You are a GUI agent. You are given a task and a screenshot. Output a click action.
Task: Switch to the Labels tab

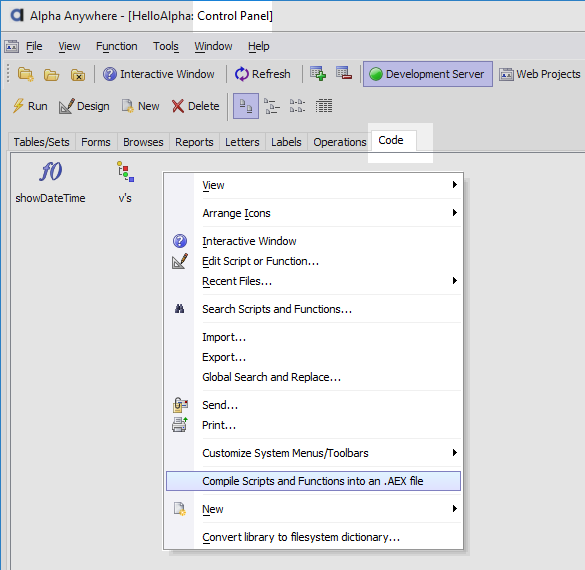[286, 142]
